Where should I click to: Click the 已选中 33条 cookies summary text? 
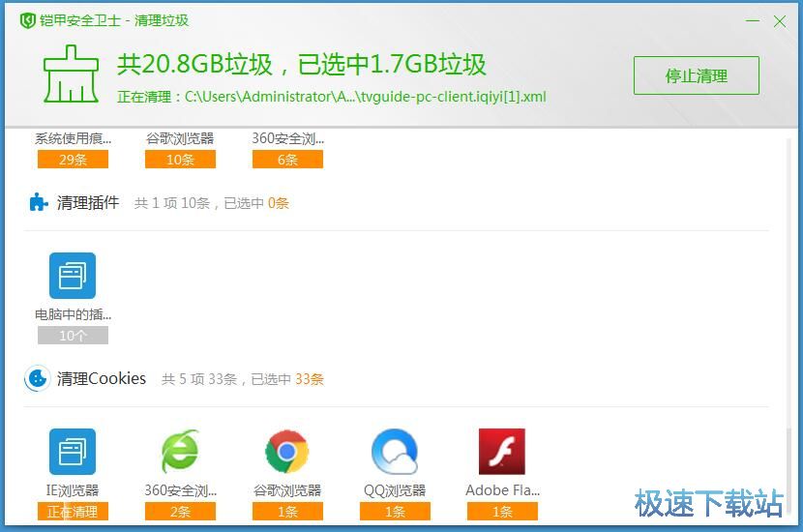tap(287, 379)
